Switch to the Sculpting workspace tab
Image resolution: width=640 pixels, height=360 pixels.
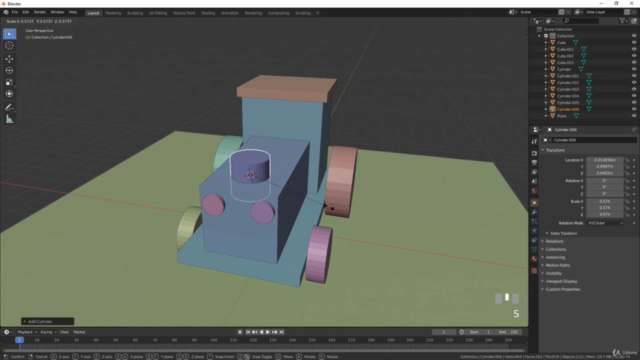click(x=135, y=13)
